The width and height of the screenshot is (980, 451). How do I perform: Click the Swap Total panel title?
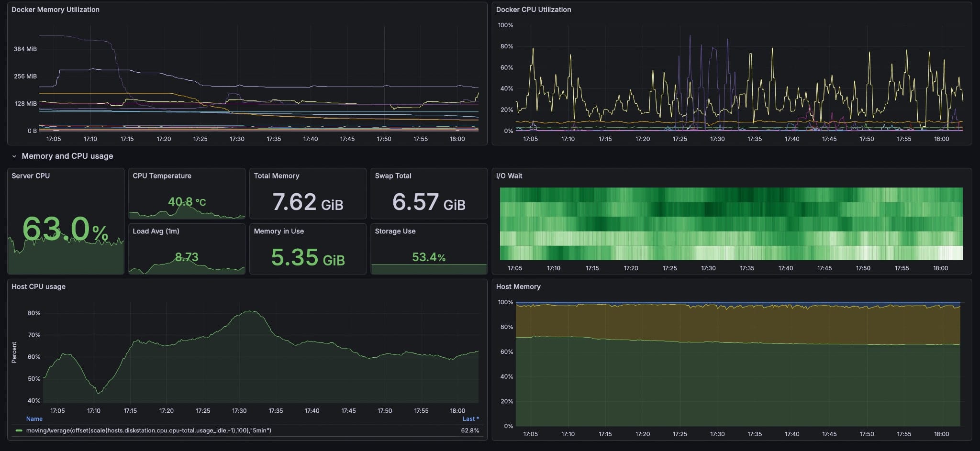[393, 176]
